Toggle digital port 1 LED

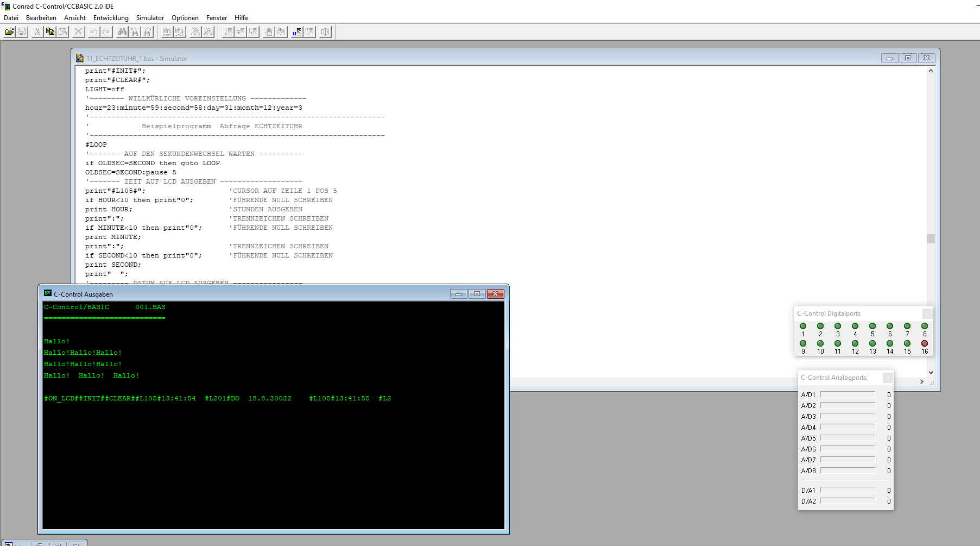point(803,326)
